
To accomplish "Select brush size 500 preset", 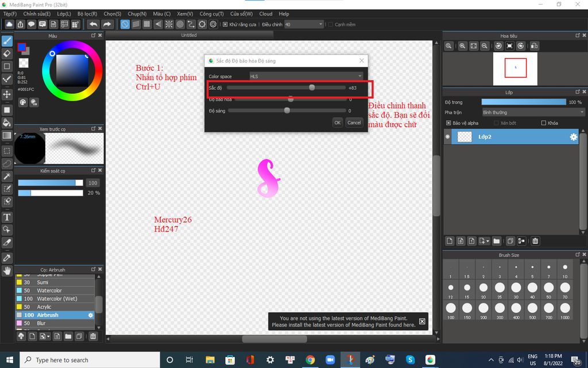I will click(x=532, y=310).
